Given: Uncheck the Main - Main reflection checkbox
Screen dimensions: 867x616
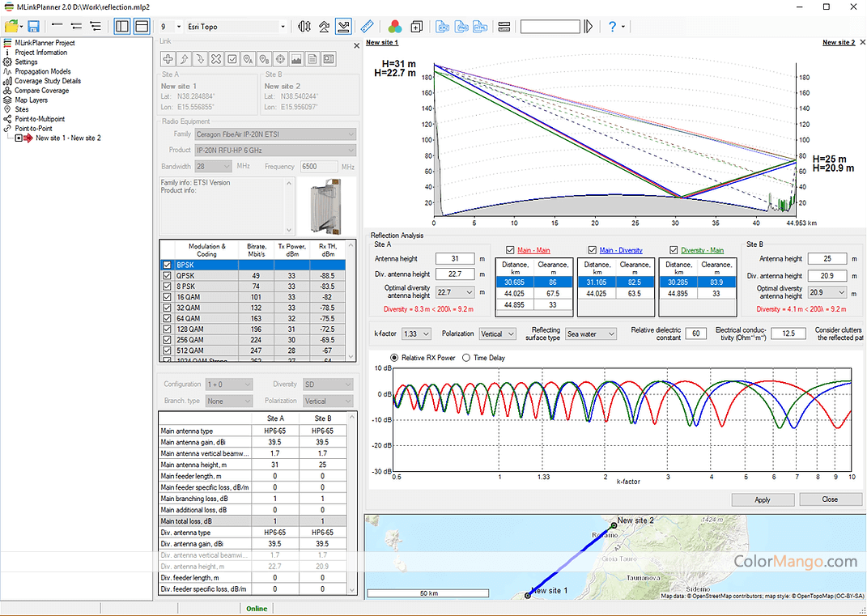Looking at the screenshot, I should tap(510, 250).
